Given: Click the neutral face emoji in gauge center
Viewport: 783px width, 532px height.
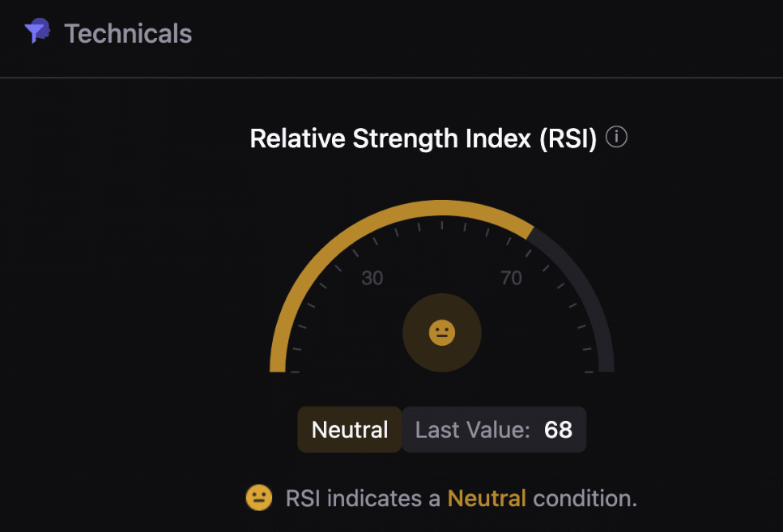Looking at the screenshot, I should coord(442,333).
